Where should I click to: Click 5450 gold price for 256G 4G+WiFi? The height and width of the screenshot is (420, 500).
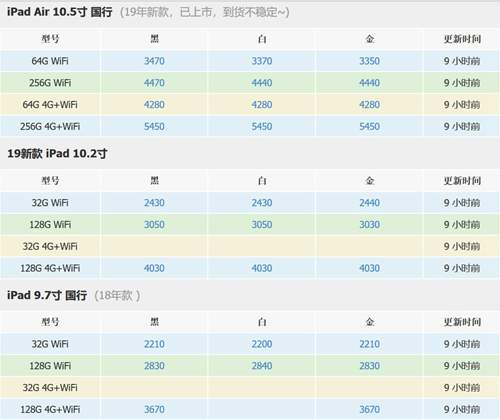click(369, 126)
